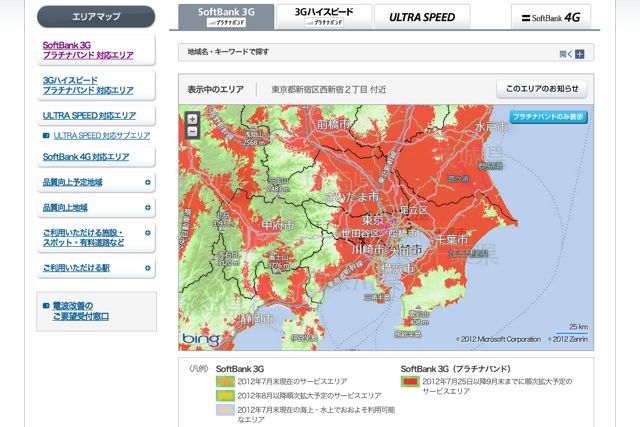Click 東京都新宿区西新宿2丁目付近 area text
The image size is (640, 427).
pos(329,89)
